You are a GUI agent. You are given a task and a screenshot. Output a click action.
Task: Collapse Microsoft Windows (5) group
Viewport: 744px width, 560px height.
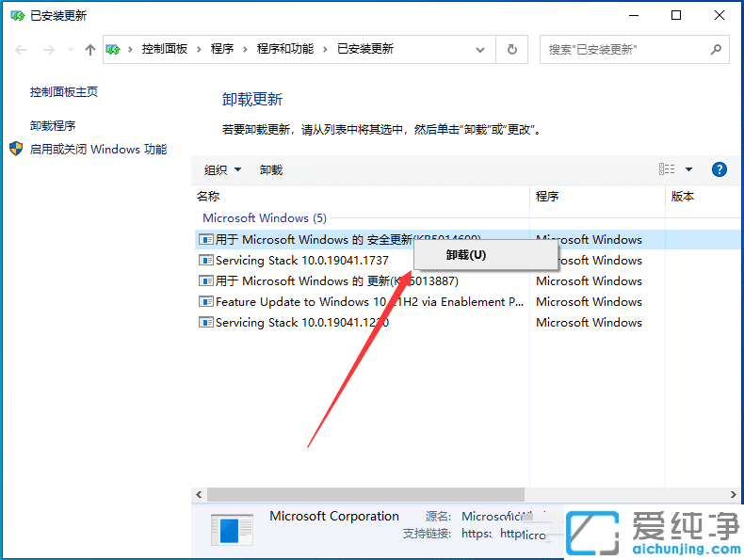coord(265,218)
